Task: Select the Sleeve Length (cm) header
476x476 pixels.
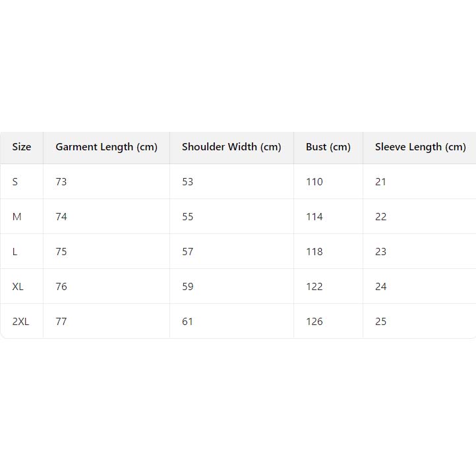Action: click(420, 147)
